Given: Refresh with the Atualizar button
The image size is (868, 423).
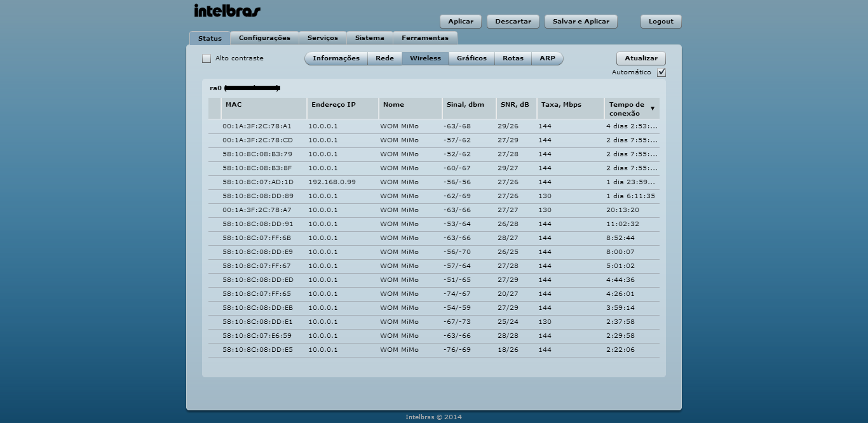Looking at the screenshot, I should pos(641,58).
